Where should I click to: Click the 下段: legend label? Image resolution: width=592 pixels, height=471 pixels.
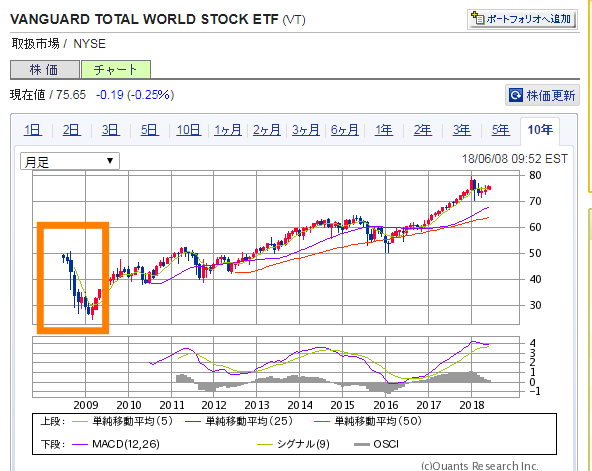click(53, 445)
